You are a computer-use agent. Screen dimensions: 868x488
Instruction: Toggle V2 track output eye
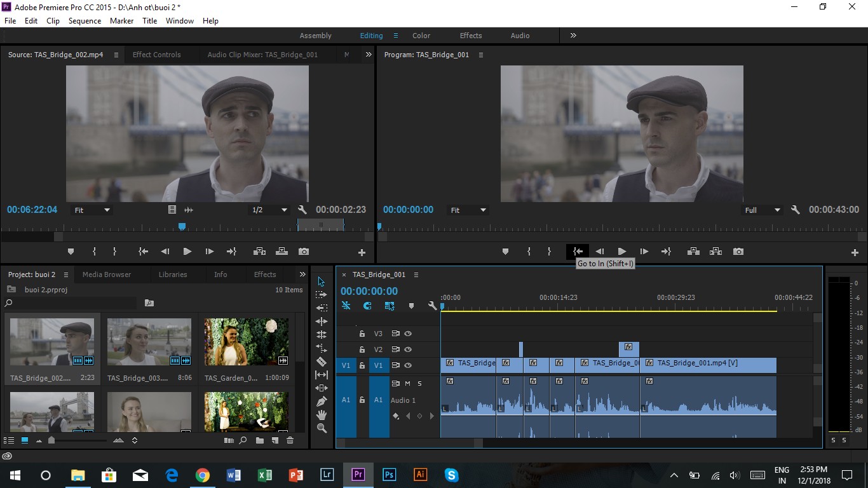pyautogui.click(x=408, y=349)
